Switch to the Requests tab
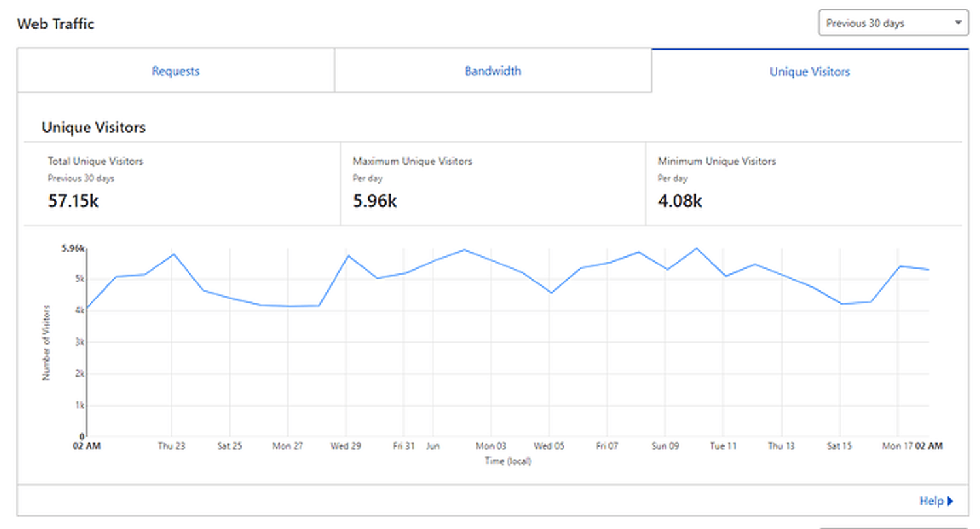 [x=176, y=71]
